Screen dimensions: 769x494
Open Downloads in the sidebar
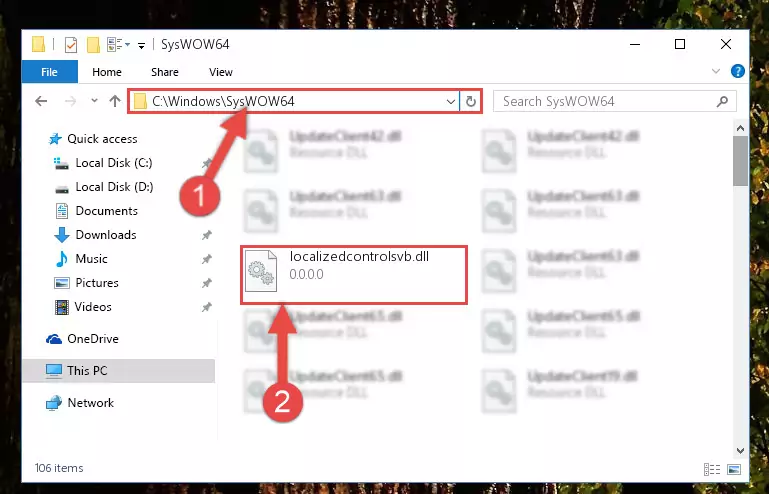point(106,235)
